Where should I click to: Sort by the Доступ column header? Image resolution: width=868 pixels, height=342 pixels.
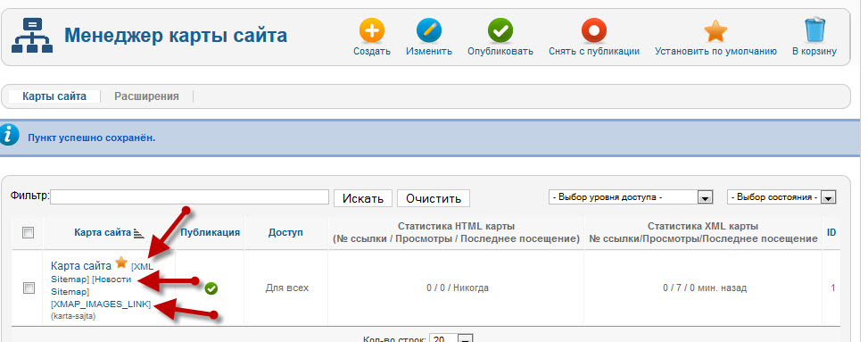[285, 233]
